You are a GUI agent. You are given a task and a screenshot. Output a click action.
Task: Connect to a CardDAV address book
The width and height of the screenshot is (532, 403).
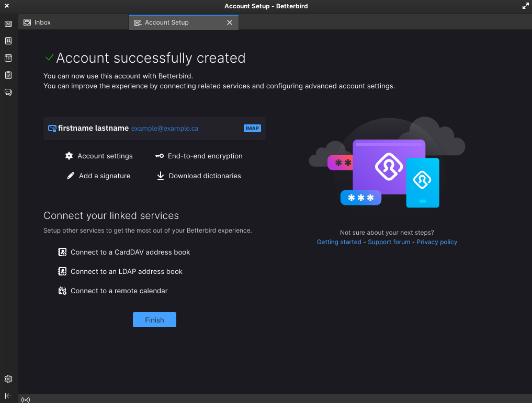124,252
